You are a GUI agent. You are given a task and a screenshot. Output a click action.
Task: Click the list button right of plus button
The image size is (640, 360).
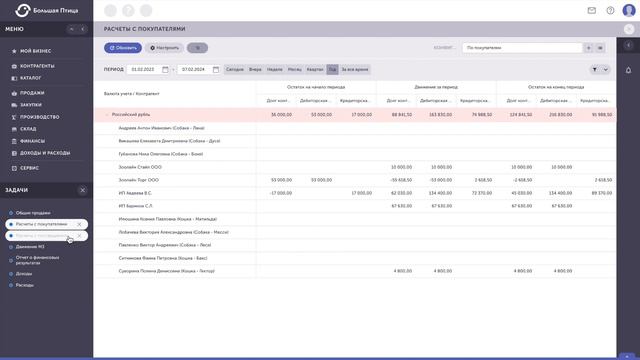point(600,48)
